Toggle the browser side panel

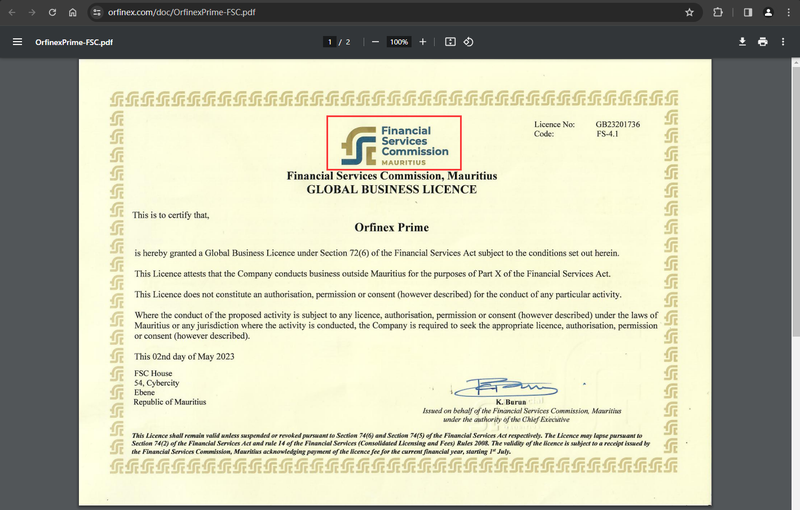(x=747, y=13)
